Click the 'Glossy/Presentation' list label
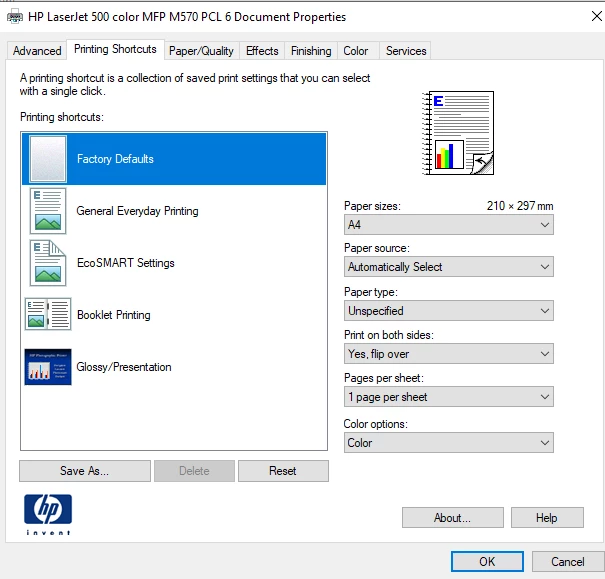The width and height of the screenshot is (605, 579). 124,367
